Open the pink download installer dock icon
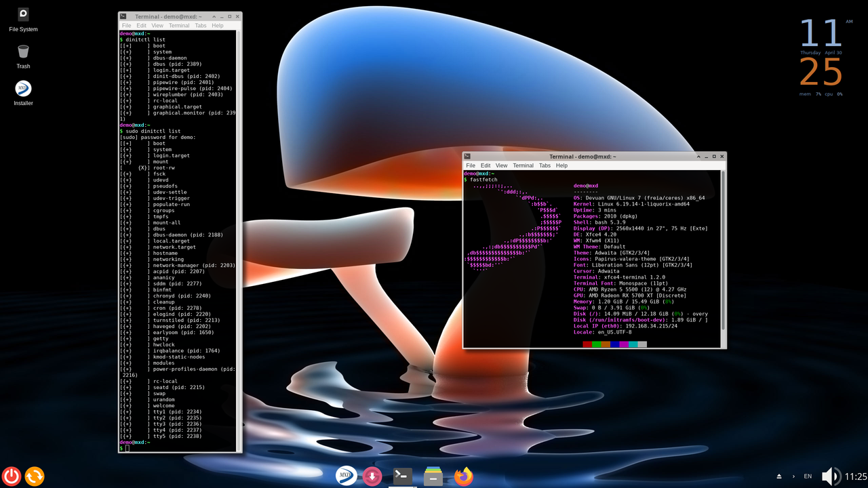This screenshot has height=488, width=868. point(372,476)
